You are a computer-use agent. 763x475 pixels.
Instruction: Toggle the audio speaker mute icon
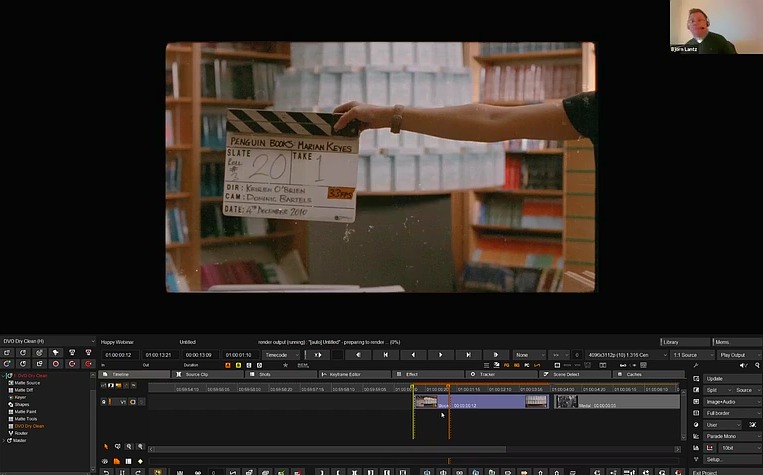743,365
